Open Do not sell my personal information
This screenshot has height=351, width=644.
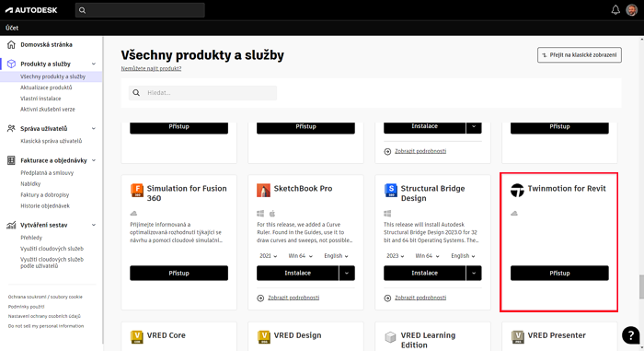pyautogui.click(x=46, y=326)
